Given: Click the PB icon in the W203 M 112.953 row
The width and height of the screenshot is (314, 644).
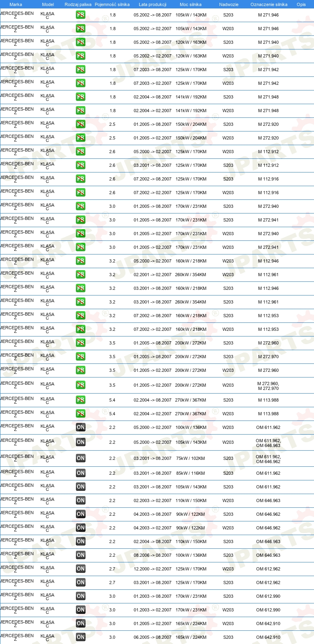Looking at the screenshot, I should (81, 329).
